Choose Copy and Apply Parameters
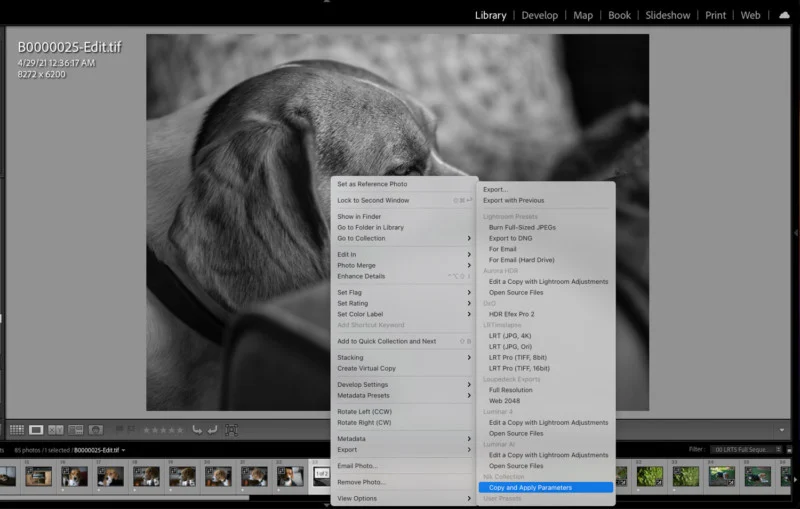 (x=545, y=487)
